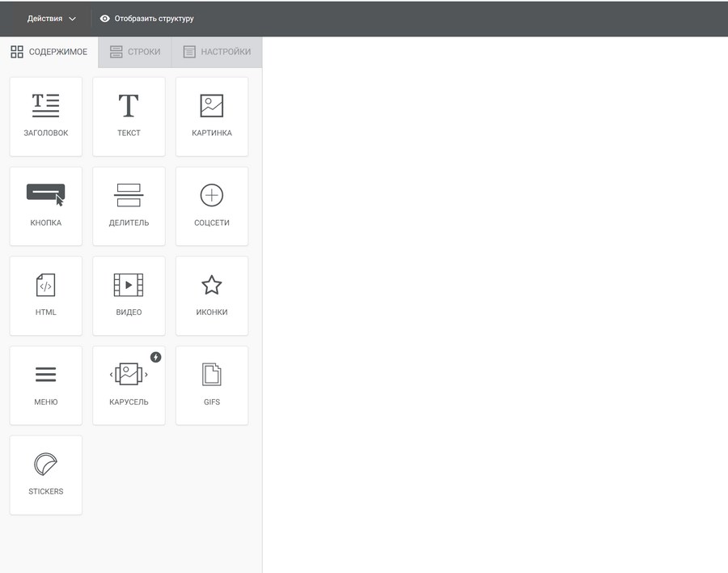Choose the Карусель carousel block
Image resolution: width=728 pixels, height=573 pixels.
pyautogui.click(x=129, y=385)
